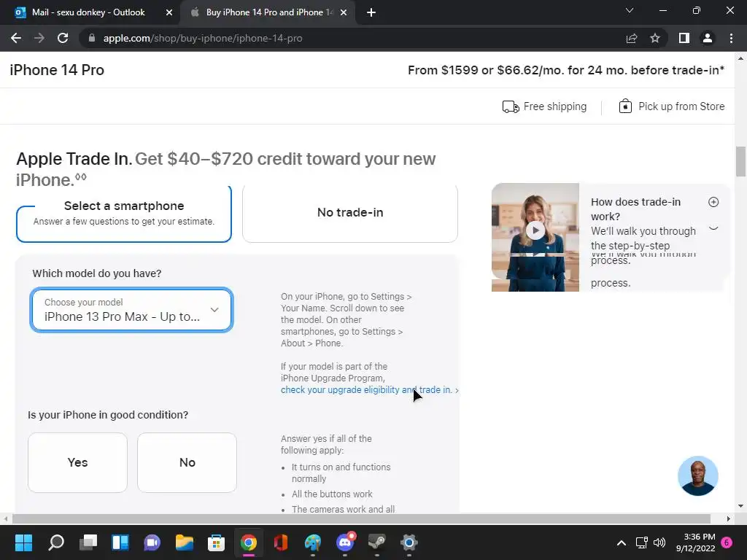Viewport: 747px width, 560px height.
Task: Open the network status tray icon
Action: click(642, 542)
